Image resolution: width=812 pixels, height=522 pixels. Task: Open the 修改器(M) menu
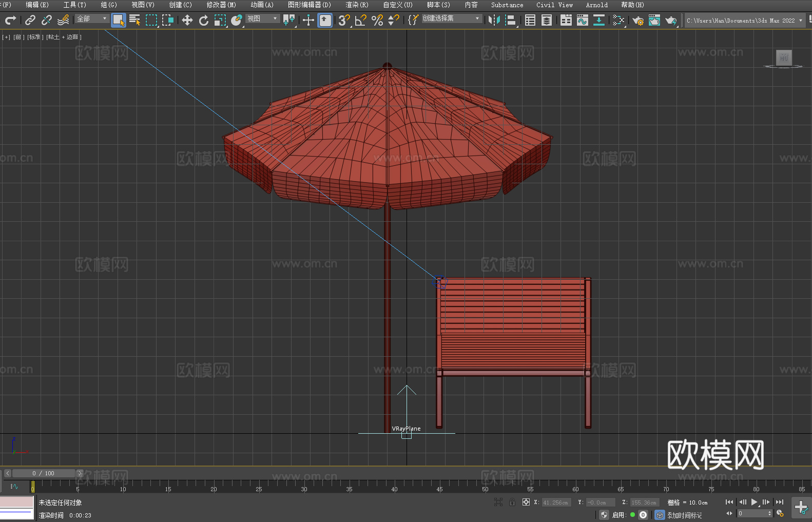point(221,5)
